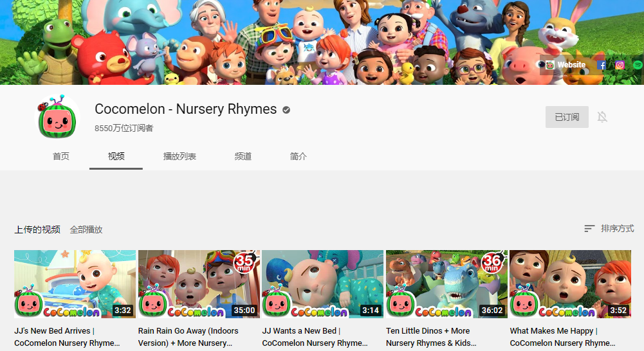Image resolution: width=644 pixels, height=351 pixels.
Task: Click the 全部播放 play all link
Action: pos(86,230)
